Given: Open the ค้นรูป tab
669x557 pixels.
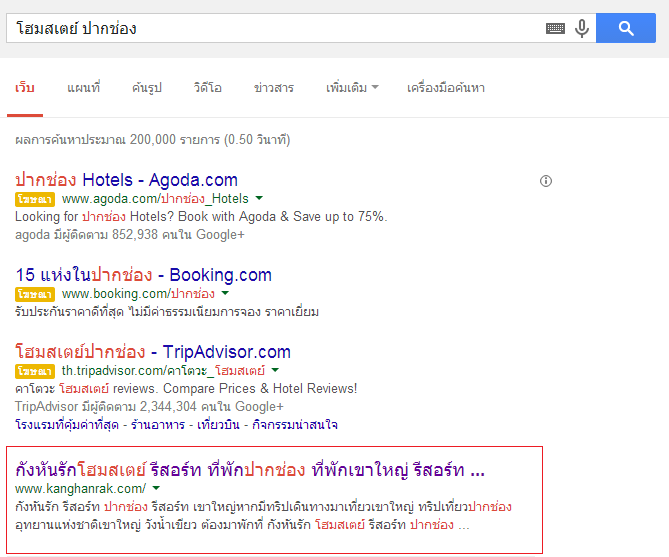Looking at the screenshot, I should point(147,88).
